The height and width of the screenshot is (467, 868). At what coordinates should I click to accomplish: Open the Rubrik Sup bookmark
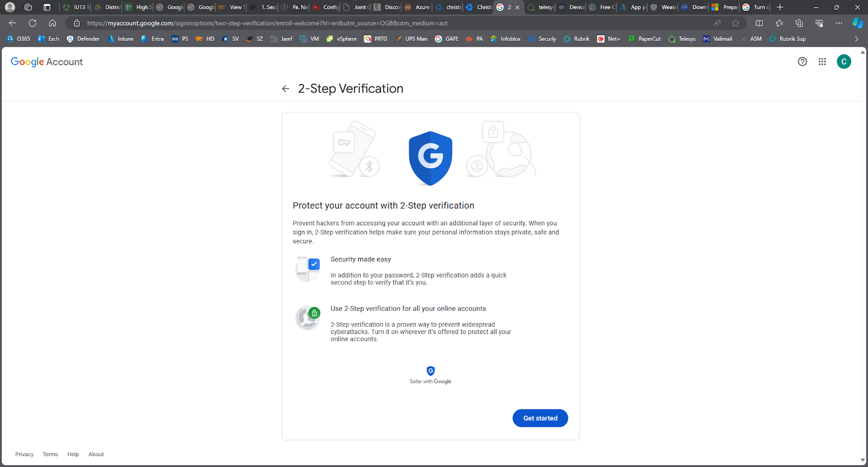pos(787,39)
